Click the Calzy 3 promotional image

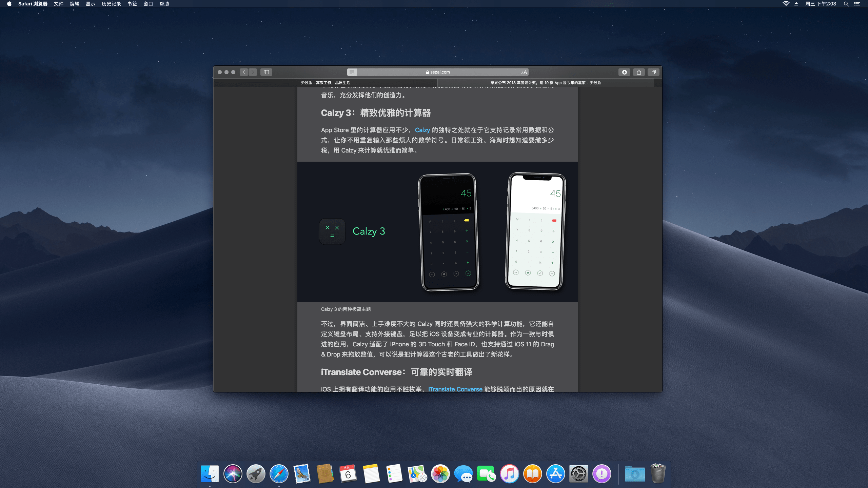pyautogui.click(x=437, y=232)
